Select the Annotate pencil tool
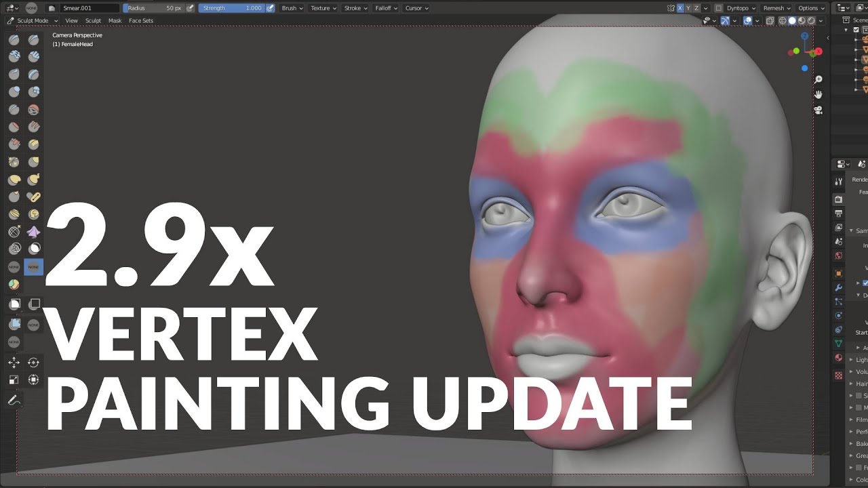Image resolution: width=868 pixels, height=488 pixels. (x=14, y=401)
